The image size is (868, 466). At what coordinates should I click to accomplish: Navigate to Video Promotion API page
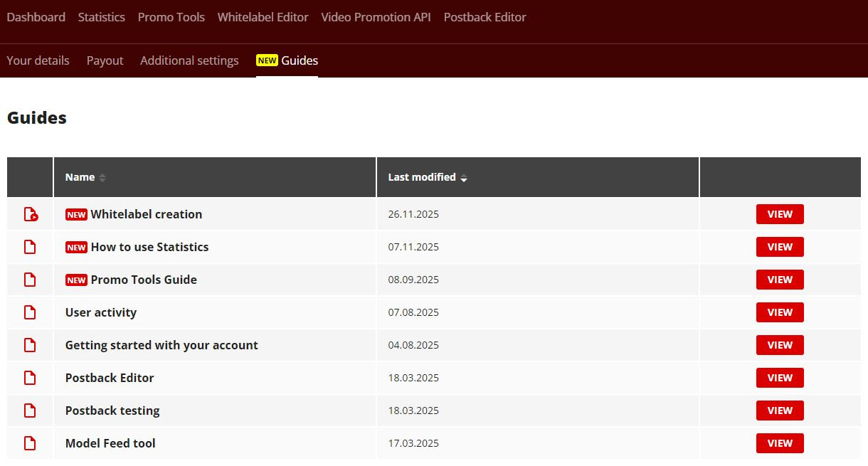(376, 17)
